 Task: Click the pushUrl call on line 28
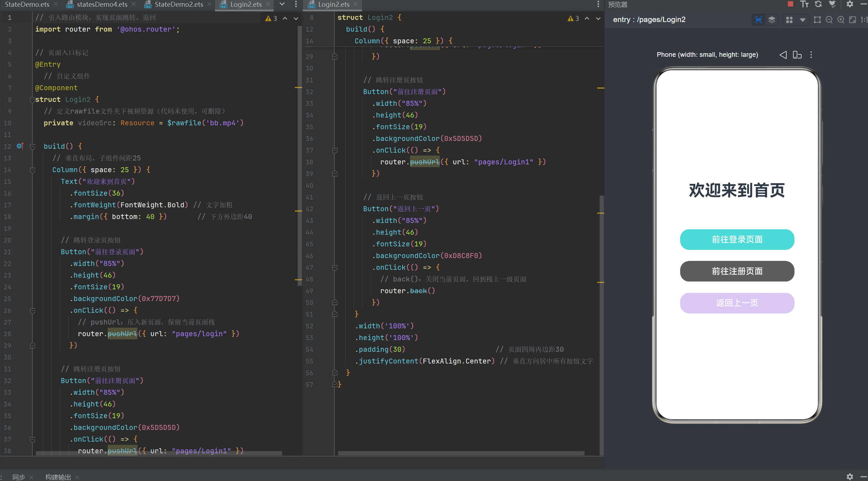coord(122,334)
